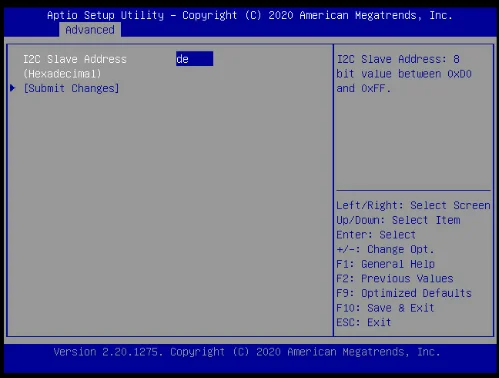The width and height of the screenshot is (499, 378).
Task: Click the '(Hexadecimal)' label text
Action: click(x=62, y=74)
